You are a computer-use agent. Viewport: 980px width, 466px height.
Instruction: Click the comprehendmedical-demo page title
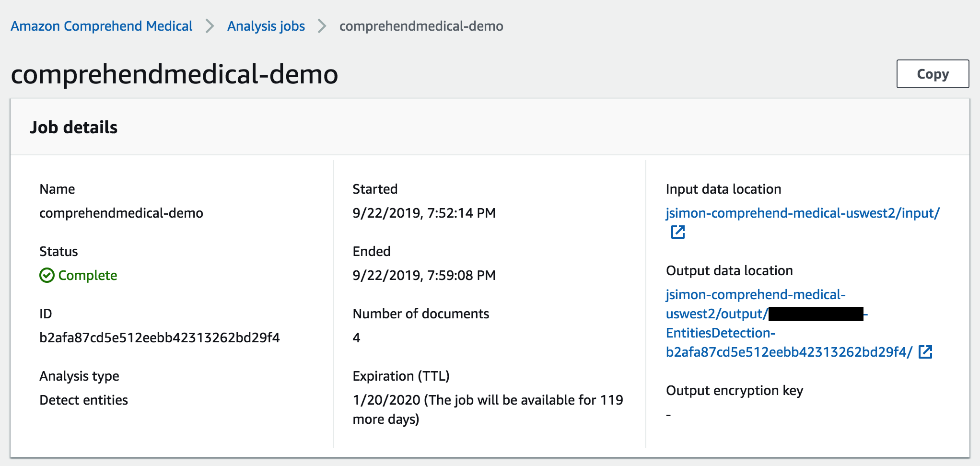point(175,74)
